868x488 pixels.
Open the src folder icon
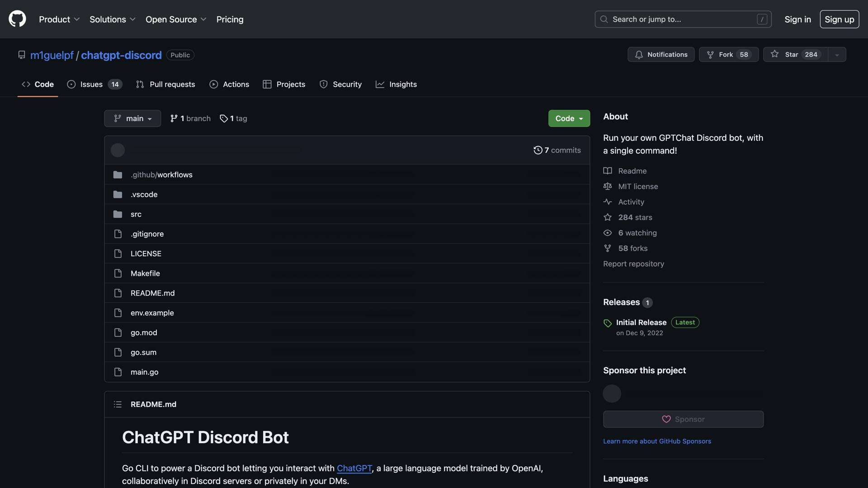click(x=118, y=214)
